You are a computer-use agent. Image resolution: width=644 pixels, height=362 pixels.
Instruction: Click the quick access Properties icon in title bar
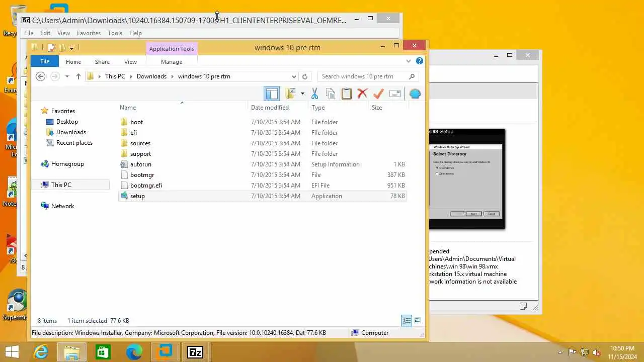coord(51,48)
